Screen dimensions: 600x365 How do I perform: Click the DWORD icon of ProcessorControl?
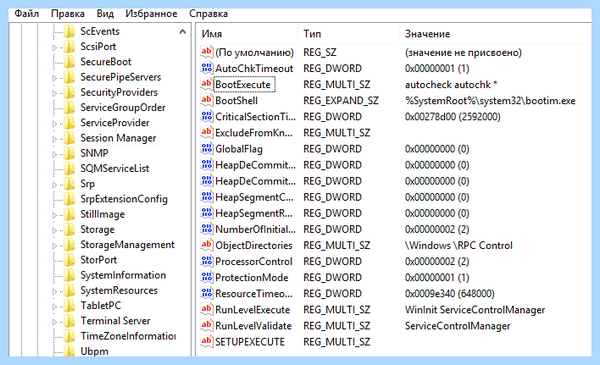(207, 261)
